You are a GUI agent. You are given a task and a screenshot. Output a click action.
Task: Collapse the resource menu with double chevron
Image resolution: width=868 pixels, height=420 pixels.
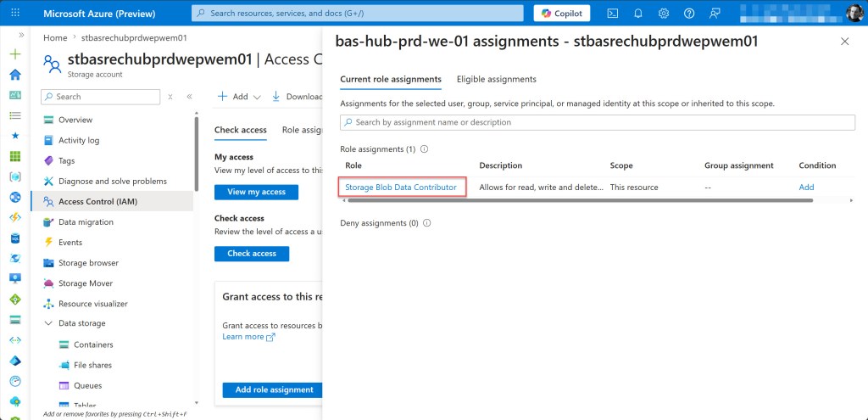pyautogui.click(x=189, y=97)
